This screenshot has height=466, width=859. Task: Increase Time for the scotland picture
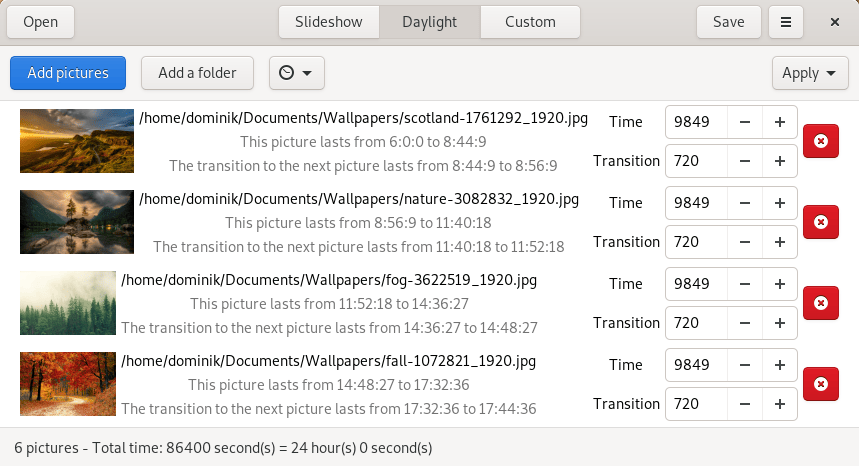click(779, 122)
